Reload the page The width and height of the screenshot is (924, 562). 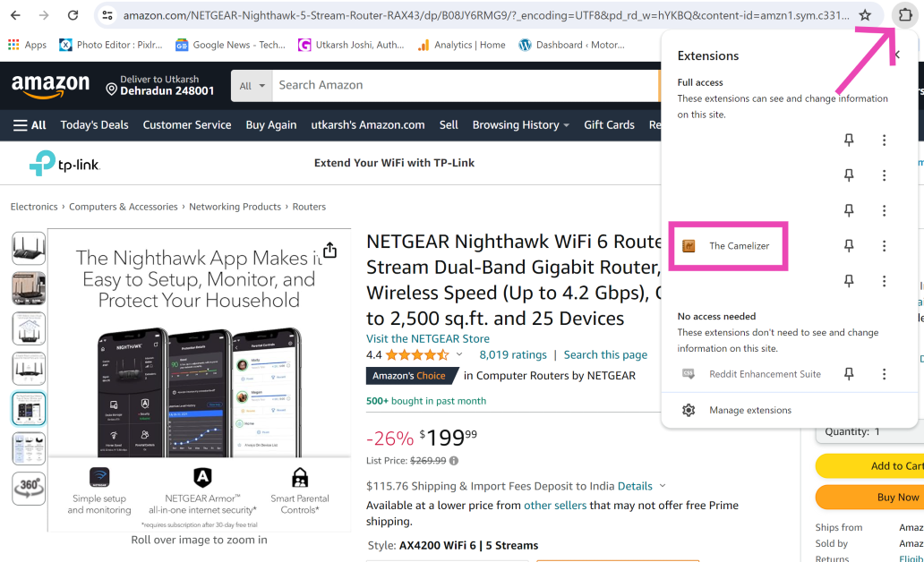tap(73, 15)
